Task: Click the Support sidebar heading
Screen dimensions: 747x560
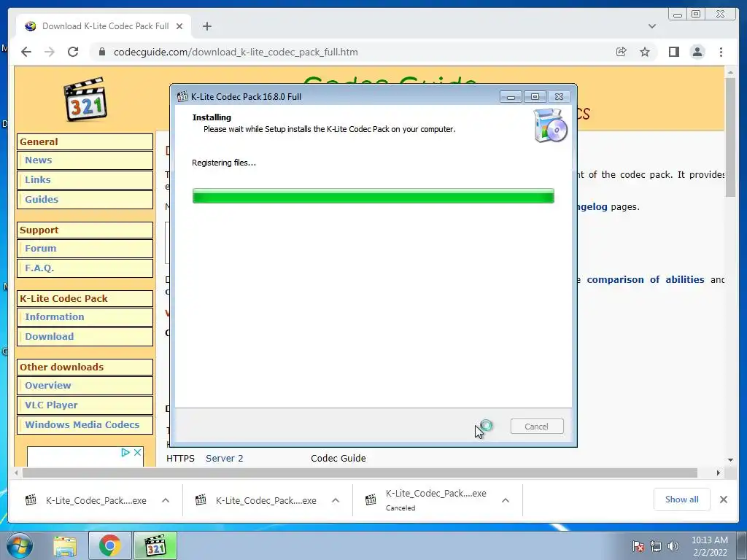Action: click(85, 230)
